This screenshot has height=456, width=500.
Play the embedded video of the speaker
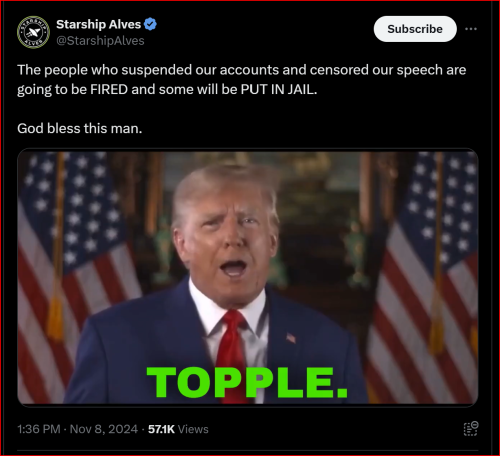coord(248,278)
